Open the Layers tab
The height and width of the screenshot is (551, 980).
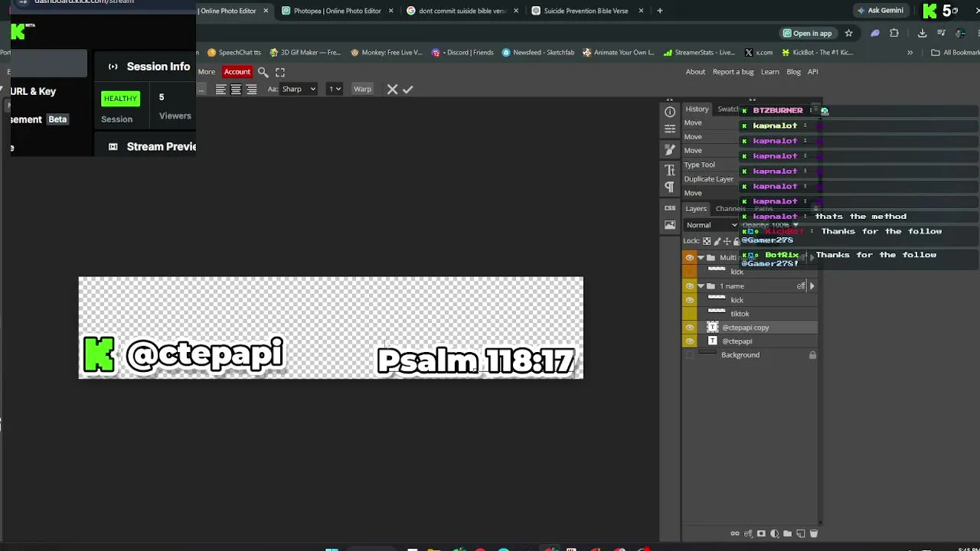696,209
